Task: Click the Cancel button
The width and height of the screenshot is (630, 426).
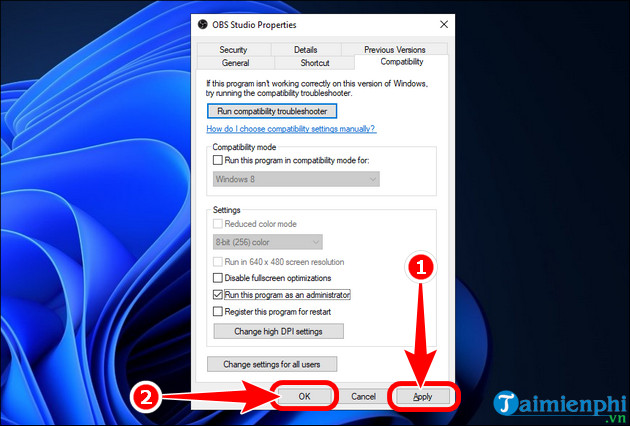Action: tap(363, 396)
